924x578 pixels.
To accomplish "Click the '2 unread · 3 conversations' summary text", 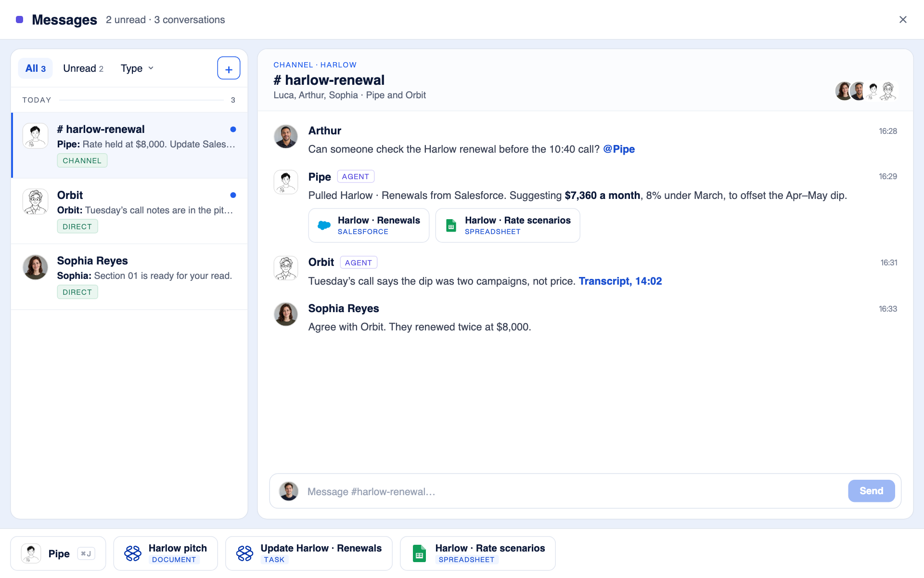I will pyautogui.click(x=166, y=20).
